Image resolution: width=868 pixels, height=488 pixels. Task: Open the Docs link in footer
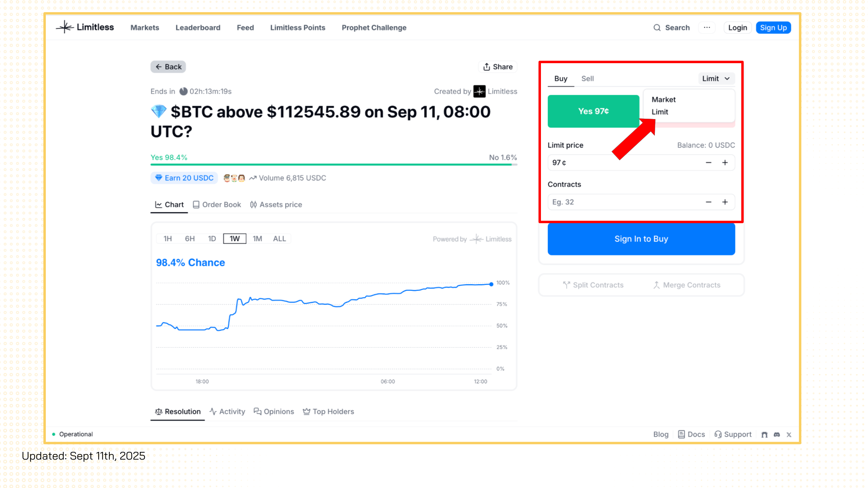point(691,435)
